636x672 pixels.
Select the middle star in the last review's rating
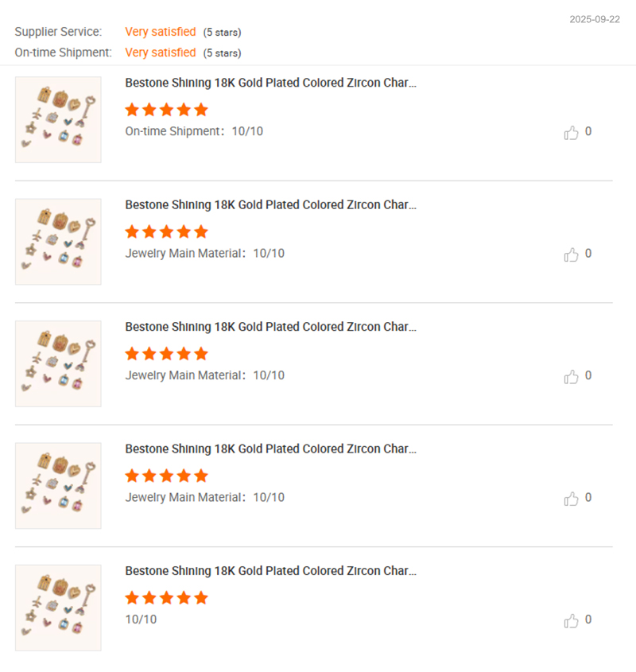click(x=166, y=597)
